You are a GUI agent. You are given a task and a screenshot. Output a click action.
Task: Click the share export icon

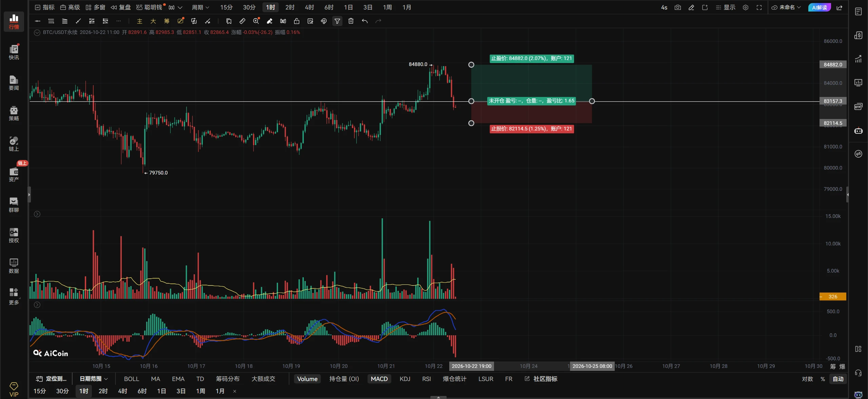pos(840,7)
